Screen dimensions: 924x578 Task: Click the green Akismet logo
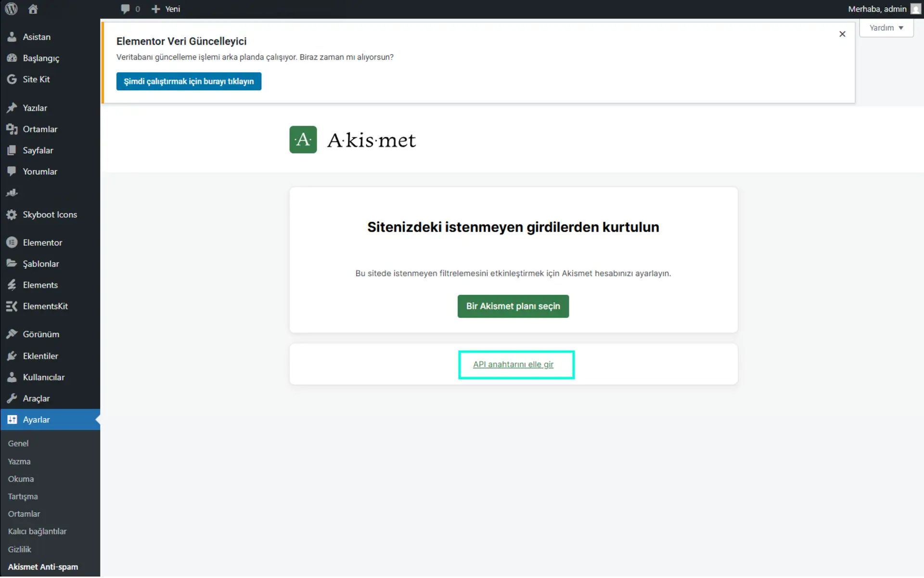click(x=303, y=140)
